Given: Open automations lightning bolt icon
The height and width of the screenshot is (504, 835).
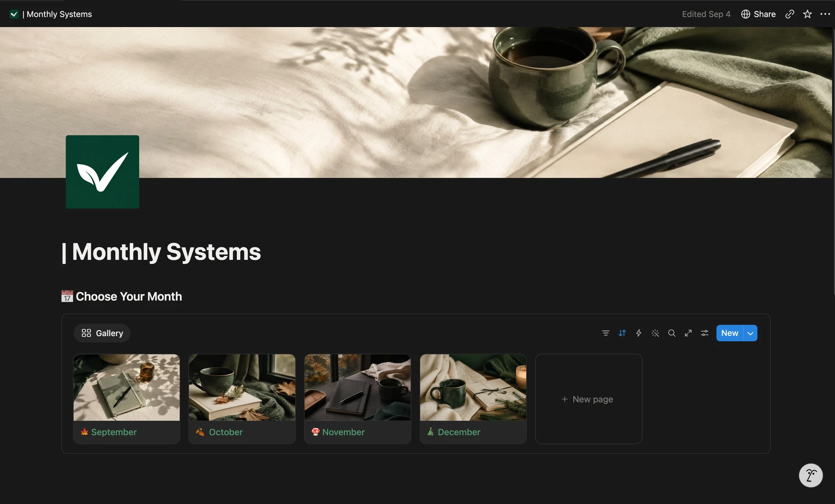Looking at the screenshot, I should (638, 333).
